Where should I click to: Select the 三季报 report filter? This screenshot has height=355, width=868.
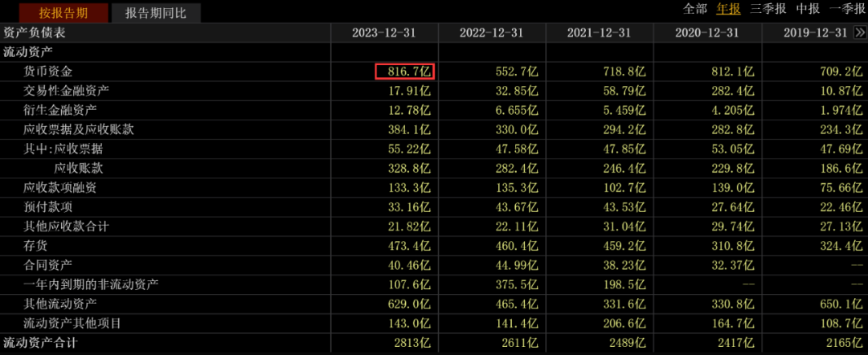768,9
